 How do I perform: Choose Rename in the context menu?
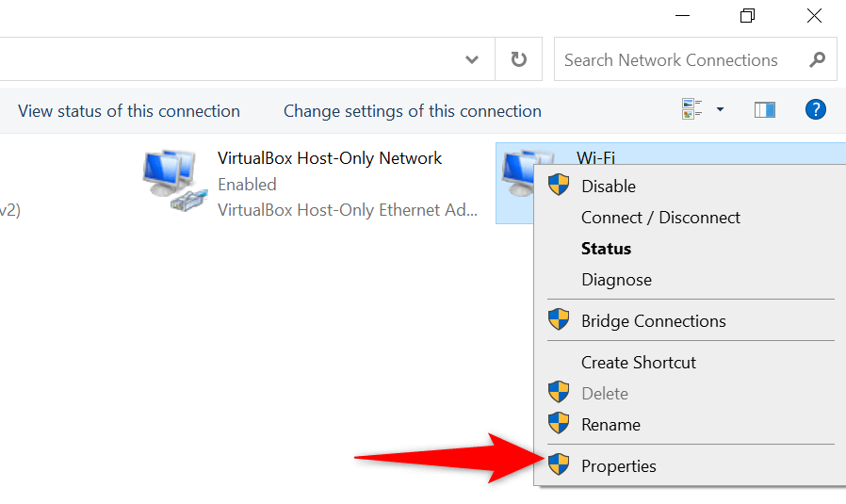pos(610,425)
